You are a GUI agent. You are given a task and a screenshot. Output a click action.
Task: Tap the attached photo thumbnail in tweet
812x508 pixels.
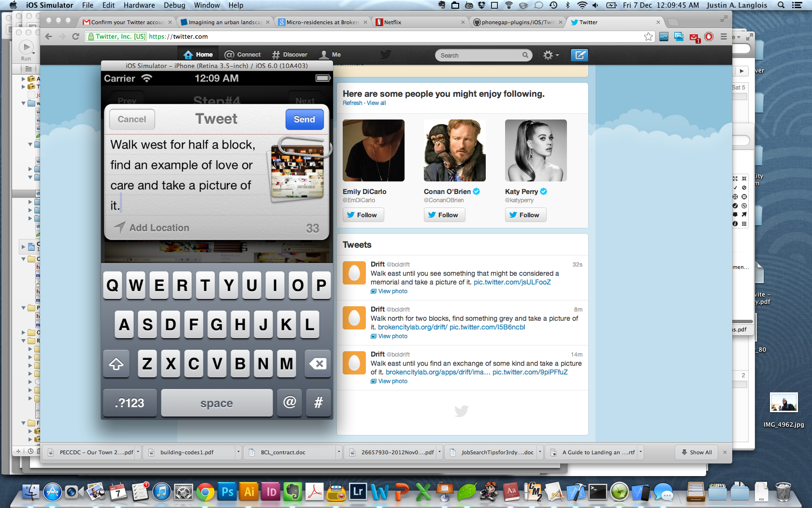coord(298,172)
